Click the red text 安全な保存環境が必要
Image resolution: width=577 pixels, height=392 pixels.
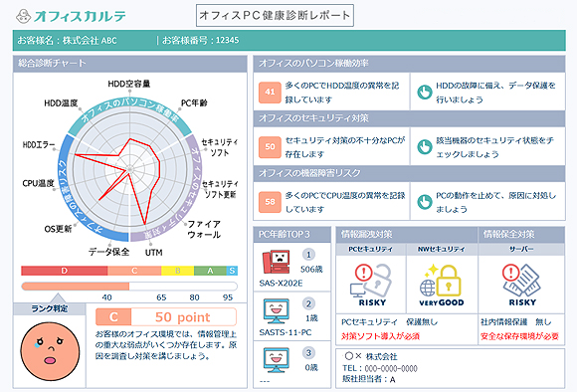click(519, 336)
